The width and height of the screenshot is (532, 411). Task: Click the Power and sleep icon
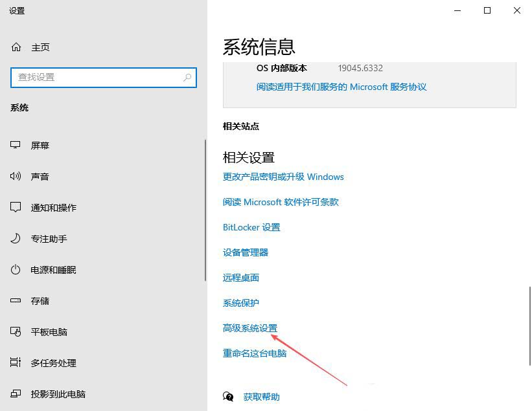16,270
